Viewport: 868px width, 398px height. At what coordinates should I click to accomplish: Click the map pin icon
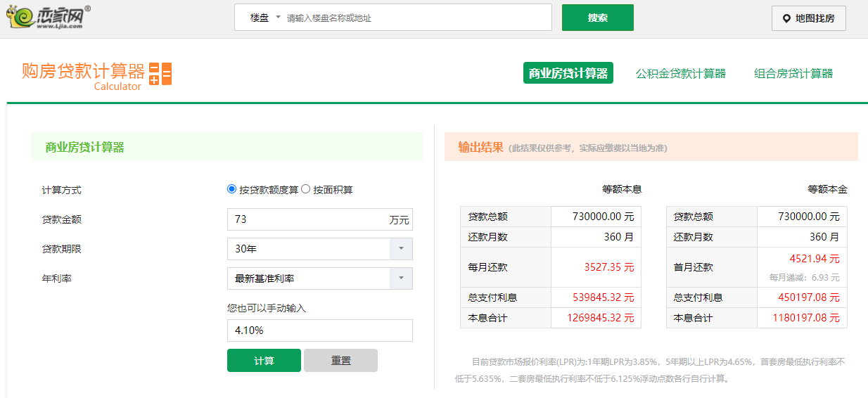786,18
